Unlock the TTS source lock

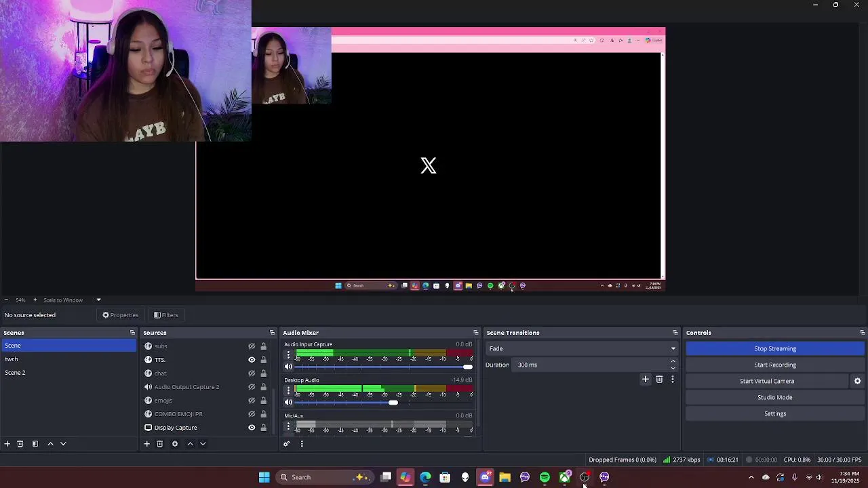point(264,360)
